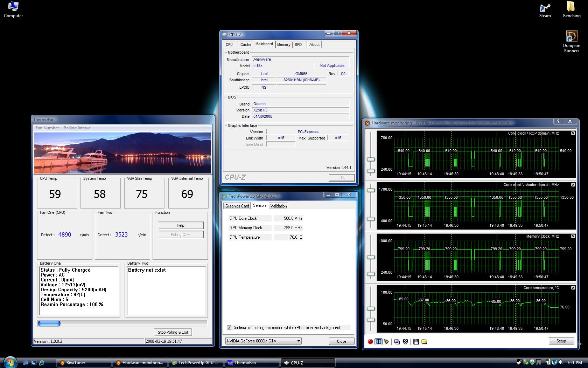Open the NVIDIA GeForce 8800M GTX dropdown
Viewport: 588px width, 368px height.
coord(263,341)
